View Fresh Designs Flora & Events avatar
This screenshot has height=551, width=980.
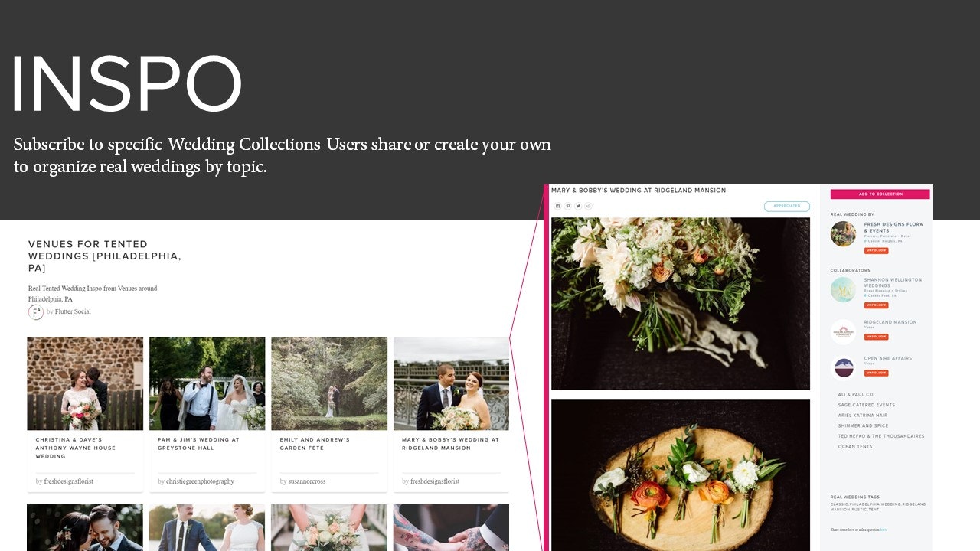[843, 235]
